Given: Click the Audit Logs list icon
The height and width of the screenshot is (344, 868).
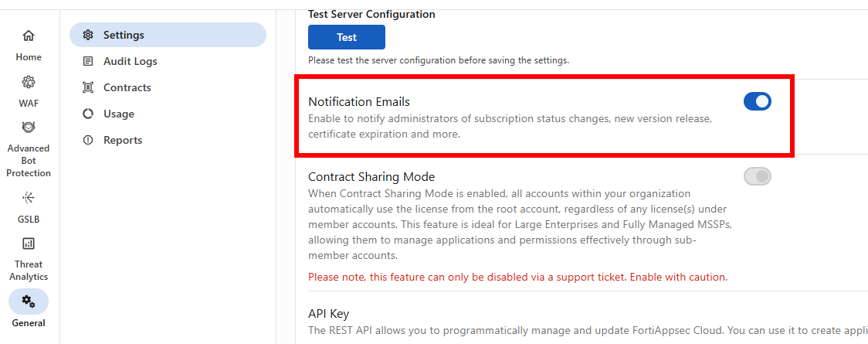Looking at the screenshot, I should [x=88, y=61].
